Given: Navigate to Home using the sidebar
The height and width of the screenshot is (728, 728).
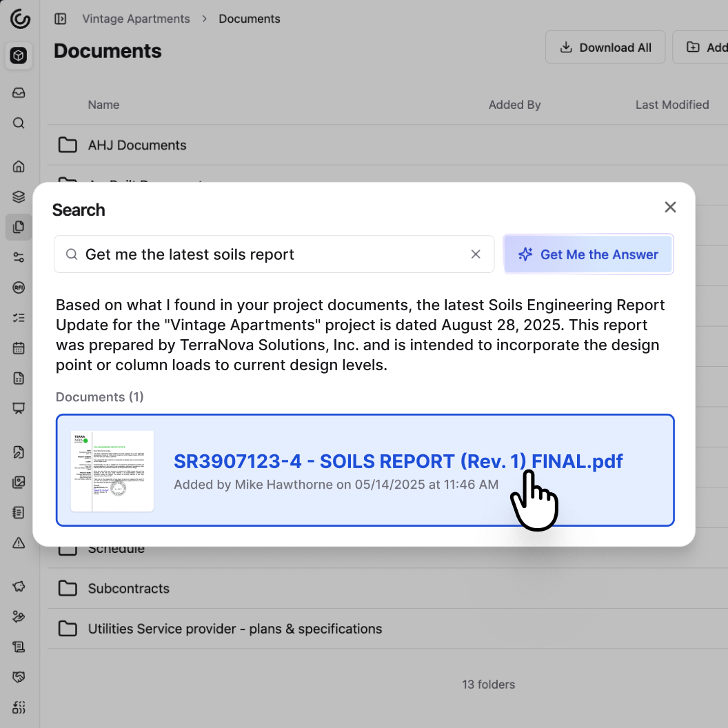Looking at the screenshot, I should coord(19,165).
